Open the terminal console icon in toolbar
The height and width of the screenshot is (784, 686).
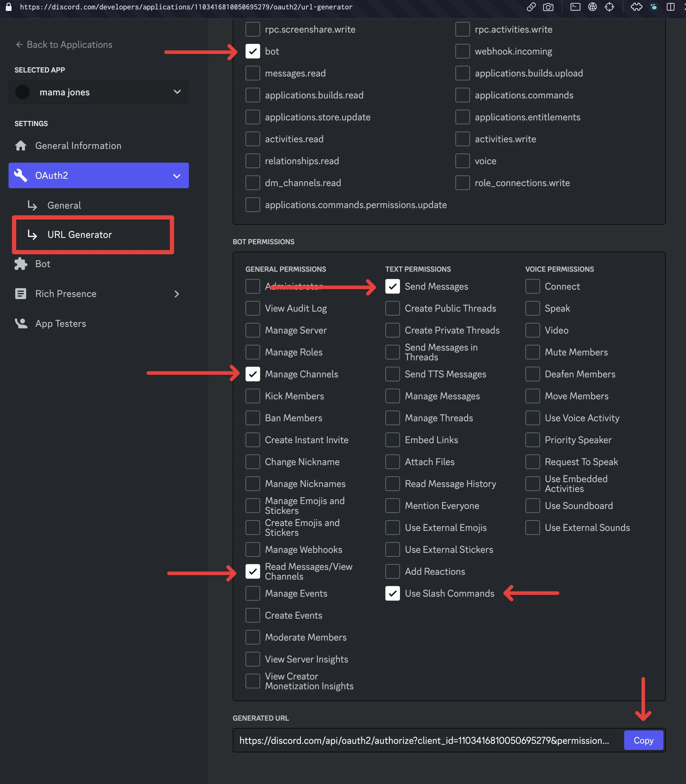click(575, 7)
